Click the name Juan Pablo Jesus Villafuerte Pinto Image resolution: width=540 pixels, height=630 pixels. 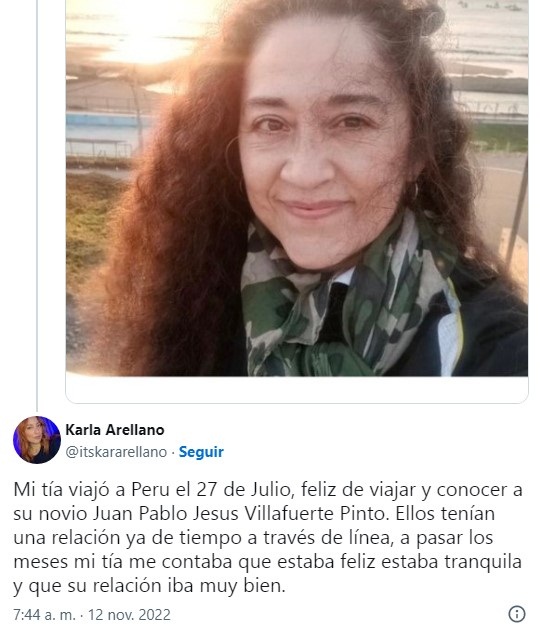(x=241, y=513)
